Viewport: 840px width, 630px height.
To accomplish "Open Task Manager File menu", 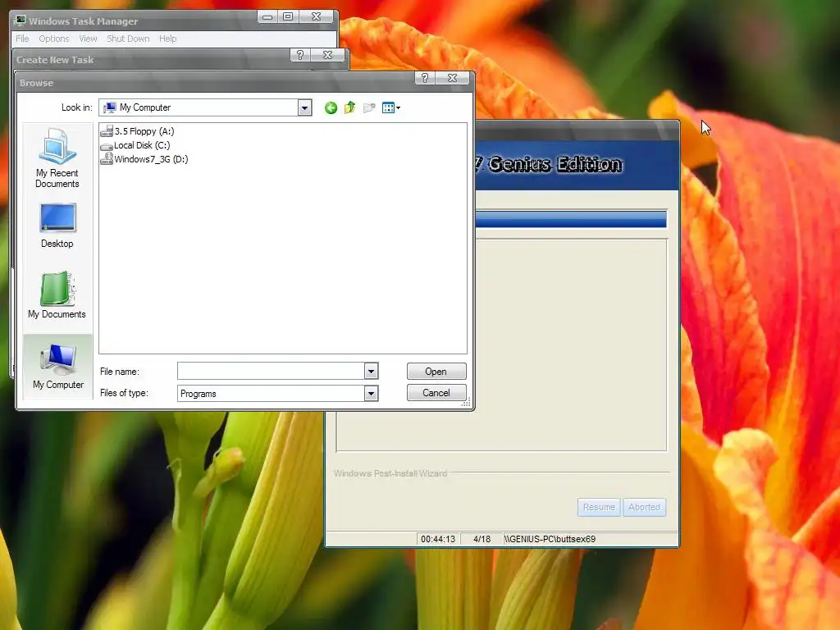I will point(22,39).
